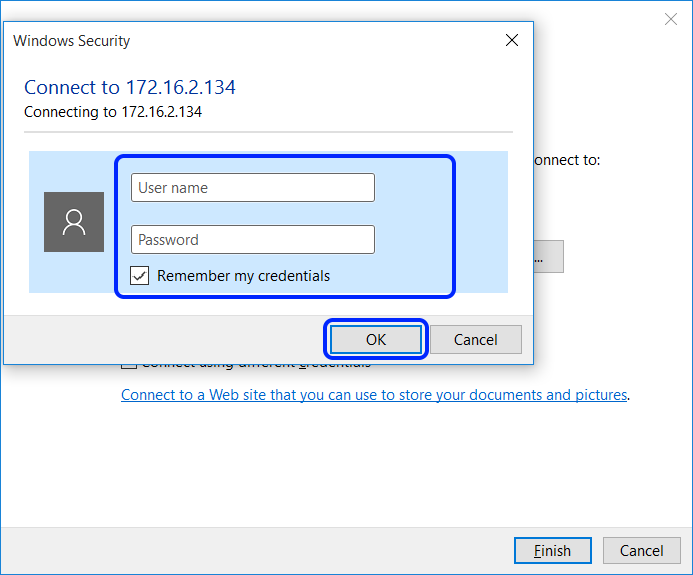This screenshot has height=575, width=693.
Task: Uncheck Remember my credentials checkbox
Action: 139,276
